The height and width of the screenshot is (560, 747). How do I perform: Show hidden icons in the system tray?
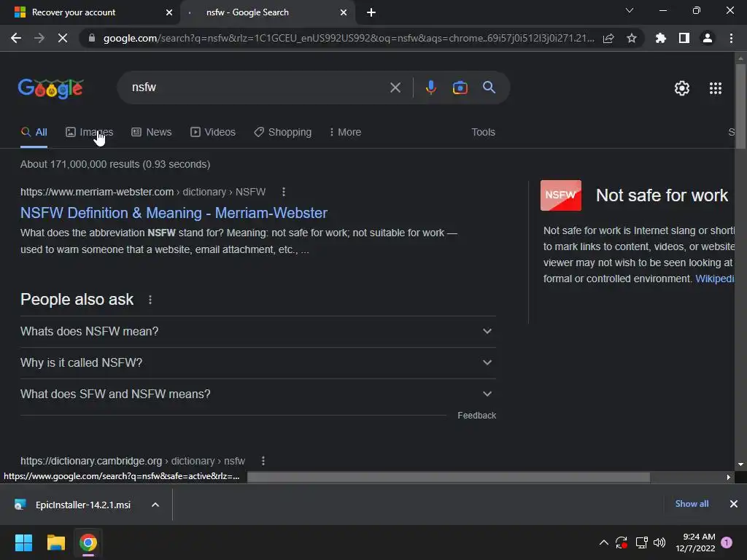(x=603, y=542)
